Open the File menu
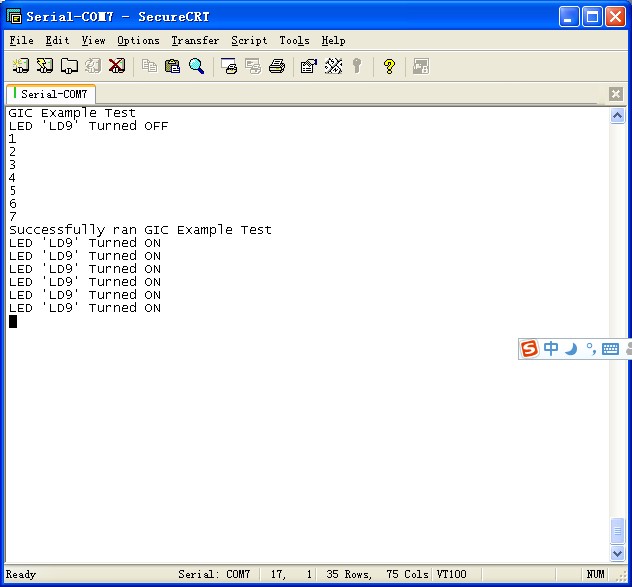Screen dimensions: 632x587 point(21,41)
